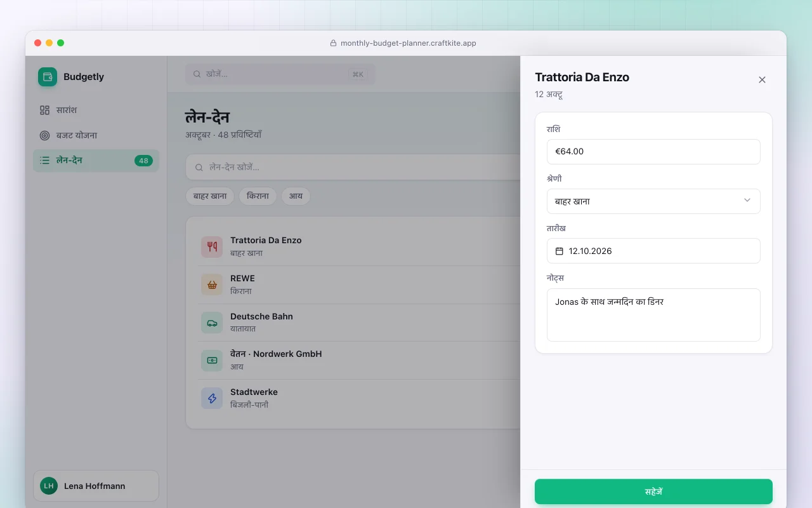The image size is (812, 508).
Task: Click the fork-and-knife icon for Trattoria Da Enzo
Action: click(x=212, y=246)
